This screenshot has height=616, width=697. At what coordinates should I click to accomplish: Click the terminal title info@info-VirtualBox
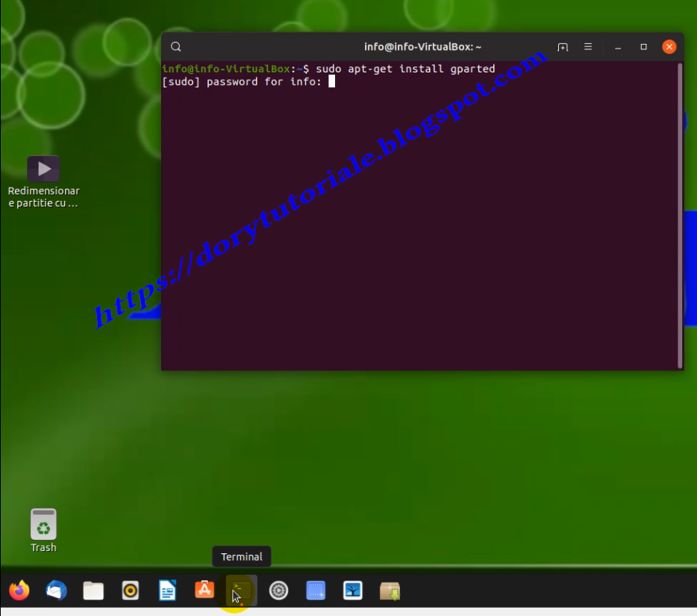422,47
